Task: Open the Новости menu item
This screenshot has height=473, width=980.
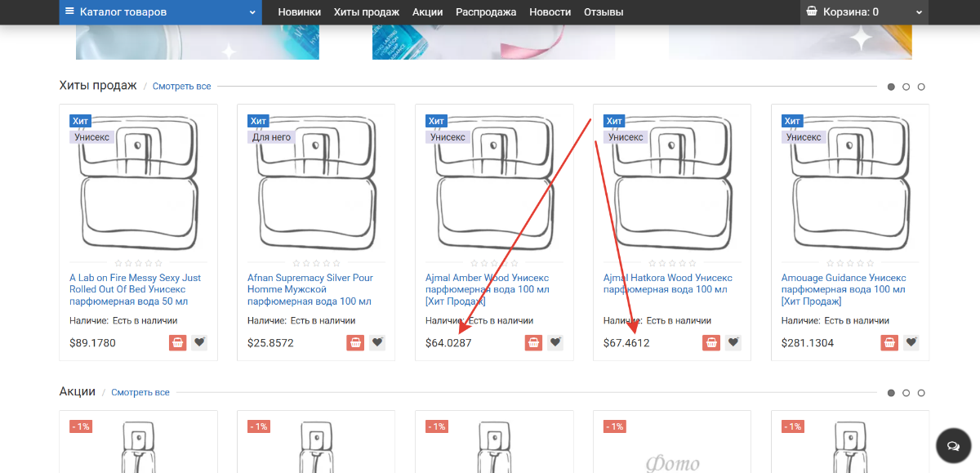Action: [550, 12]
